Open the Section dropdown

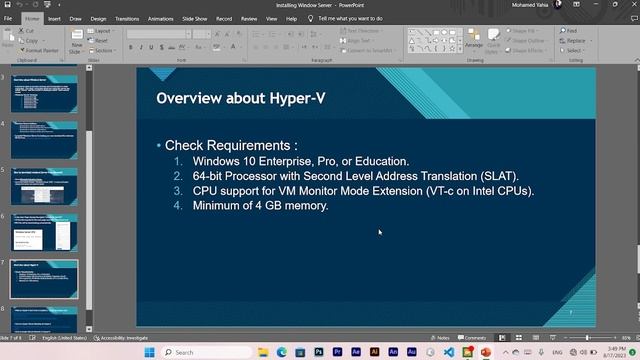click(102, 51)
